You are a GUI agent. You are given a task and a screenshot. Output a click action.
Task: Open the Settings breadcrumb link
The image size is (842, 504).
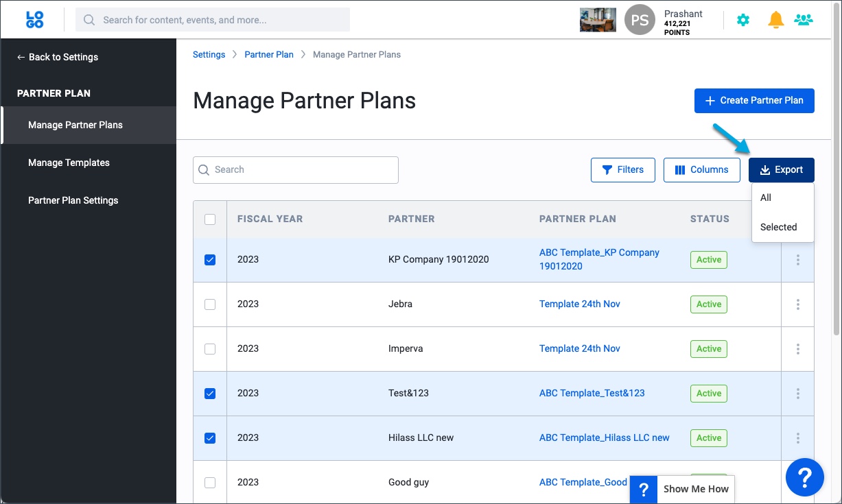coord(209,54)
